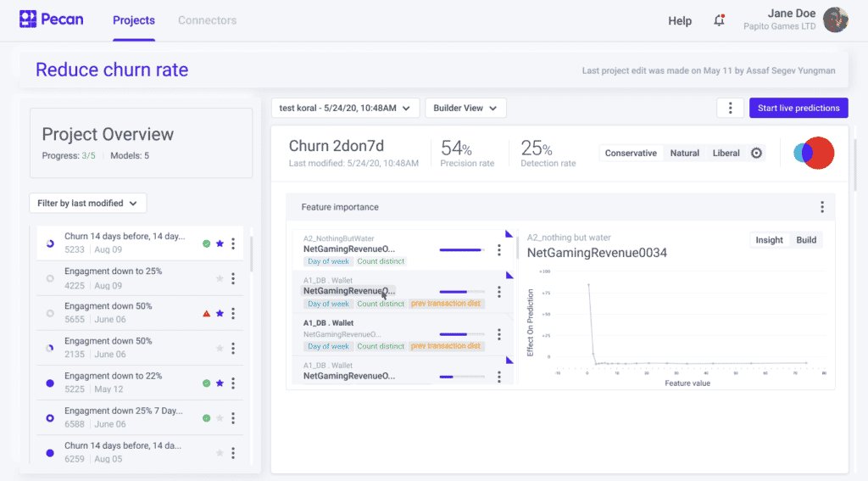This screenshot has height=481, width=868.
Task: Star the Engagment down 50% model 2135
Action: click(220, 348)
